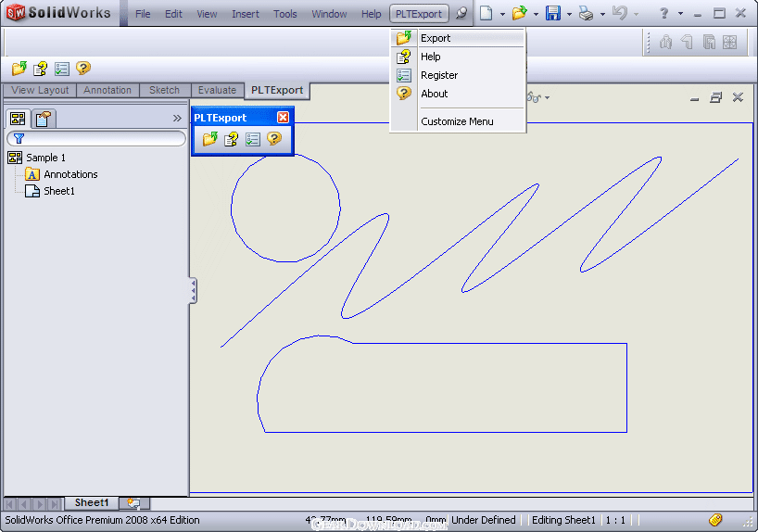Choose Help from the PLTExport dropdown menu
Image resolution: width=758 pixels, height=532 pixels.
click(x=458, y=57)
